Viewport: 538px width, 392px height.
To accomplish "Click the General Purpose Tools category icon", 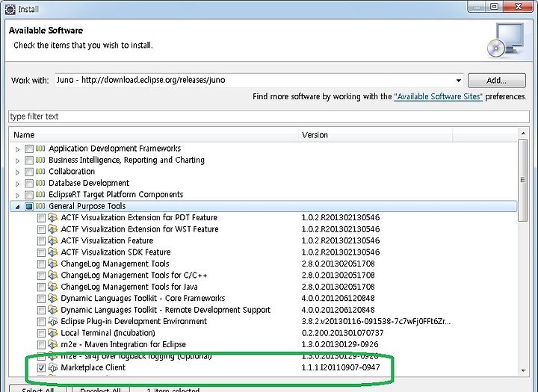I will pyautogui.click(x=40, y=206).
